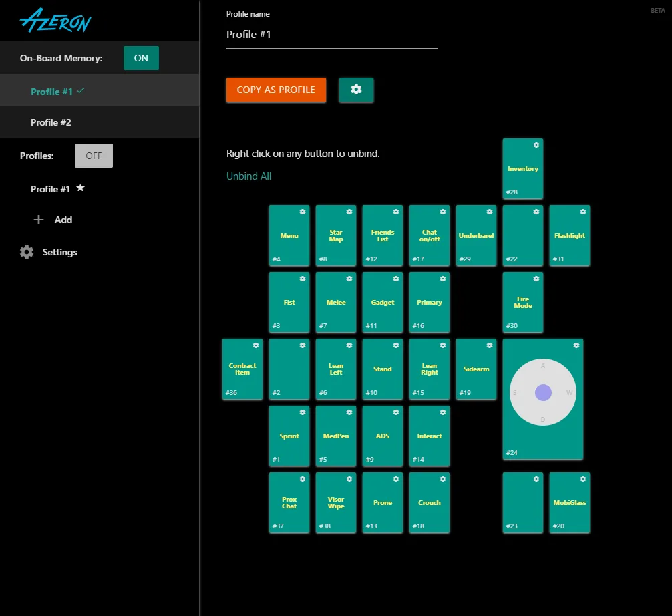The image size is (672, 616).
Task: Toggle the Profiles OFF switch
Action: (x=94, y=156)
